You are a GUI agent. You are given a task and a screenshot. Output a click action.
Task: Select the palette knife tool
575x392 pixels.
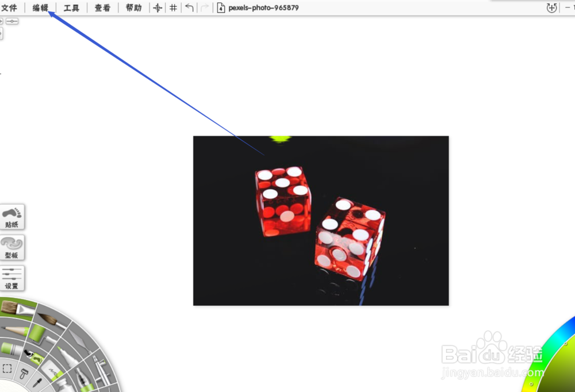coord(79,341)
